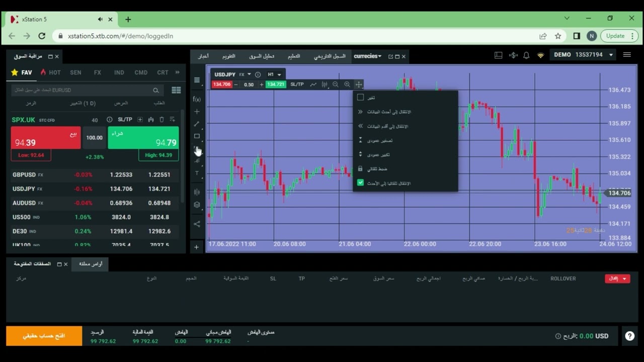Viewport: 644px width, 362px height.
Task: Click the green buy button 94.79
Action: click(x=143, y=138)
